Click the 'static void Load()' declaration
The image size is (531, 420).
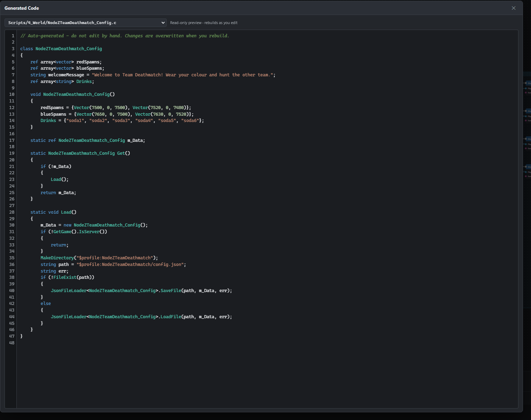[x=53, y=212]
